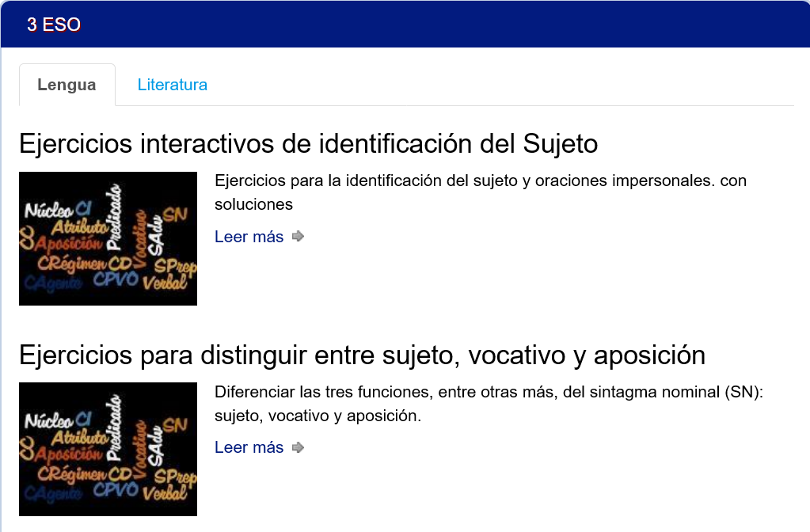Click the word Predicado in the first thumbnail
The width and height of the screenshot is (810, 532).
pyautogui.click(x=116, y=216)
